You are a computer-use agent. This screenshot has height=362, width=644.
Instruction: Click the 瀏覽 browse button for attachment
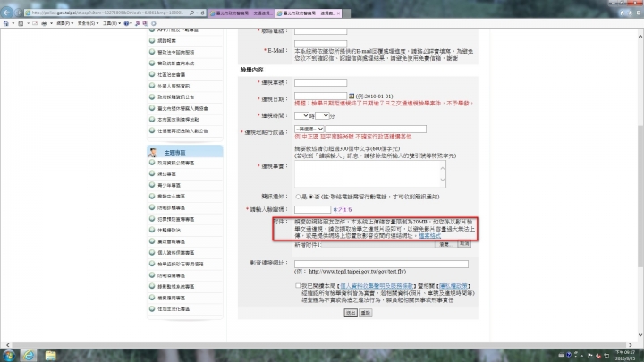445,244
